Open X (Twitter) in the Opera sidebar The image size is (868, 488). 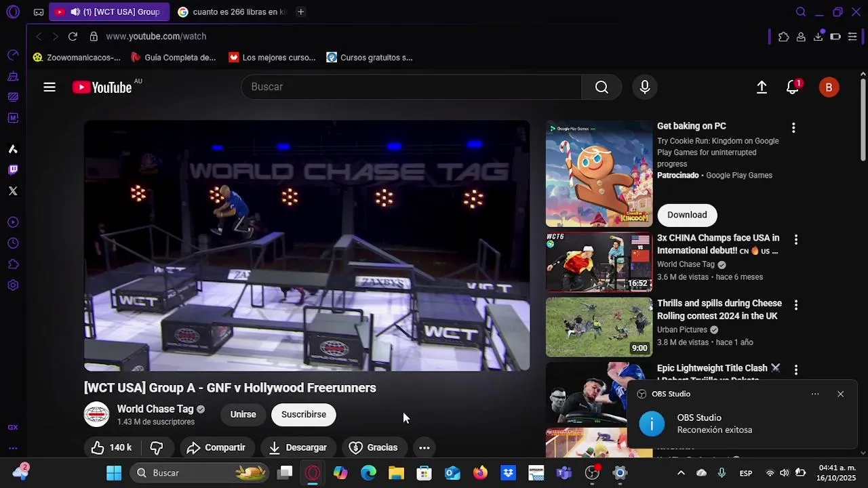pyautogui.click(x=13, y=191)
